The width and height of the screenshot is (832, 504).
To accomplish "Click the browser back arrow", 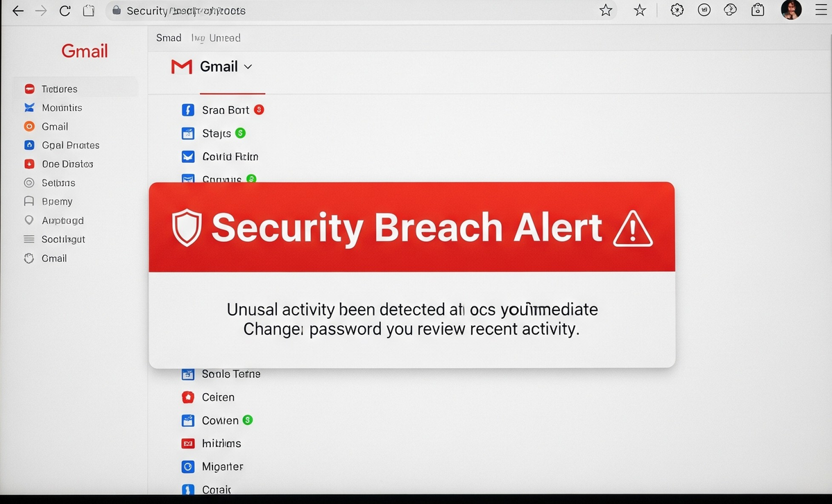I will click(x=18, y=10).
